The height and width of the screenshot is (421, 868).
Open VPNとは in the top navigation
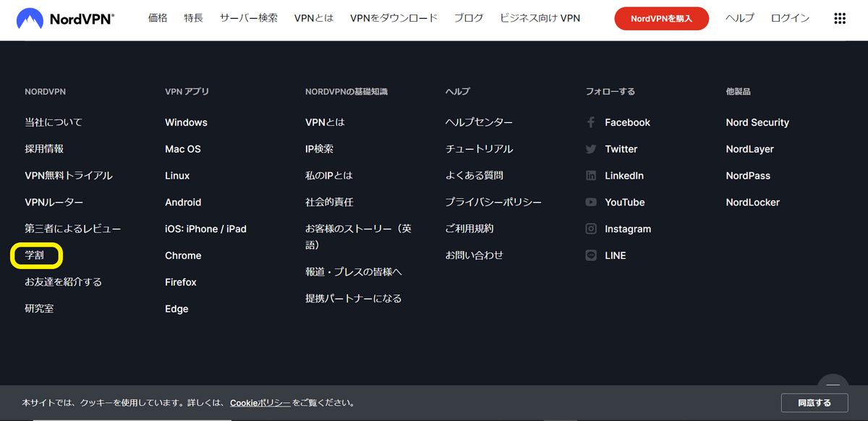pyautogui.click(x=314, y=18)
